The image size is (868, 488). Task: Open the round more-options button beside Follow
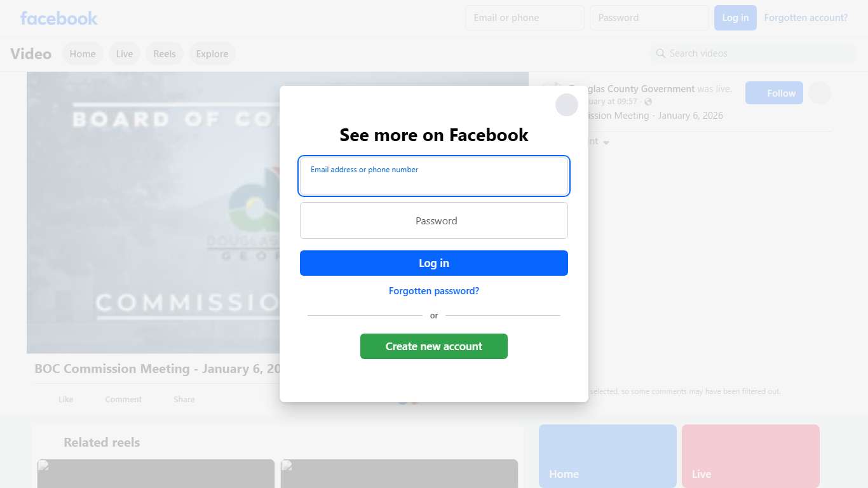click(820, 93)
